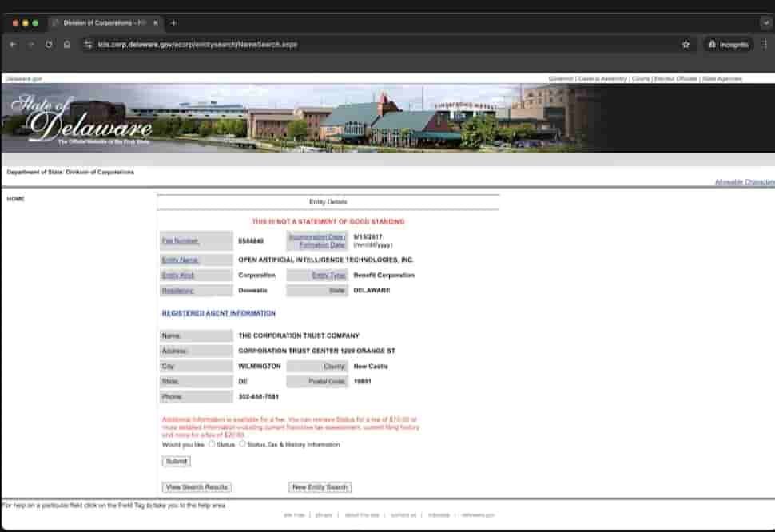
Task: Click the Registered Agent Information link
Action: [x=218, y=313]
